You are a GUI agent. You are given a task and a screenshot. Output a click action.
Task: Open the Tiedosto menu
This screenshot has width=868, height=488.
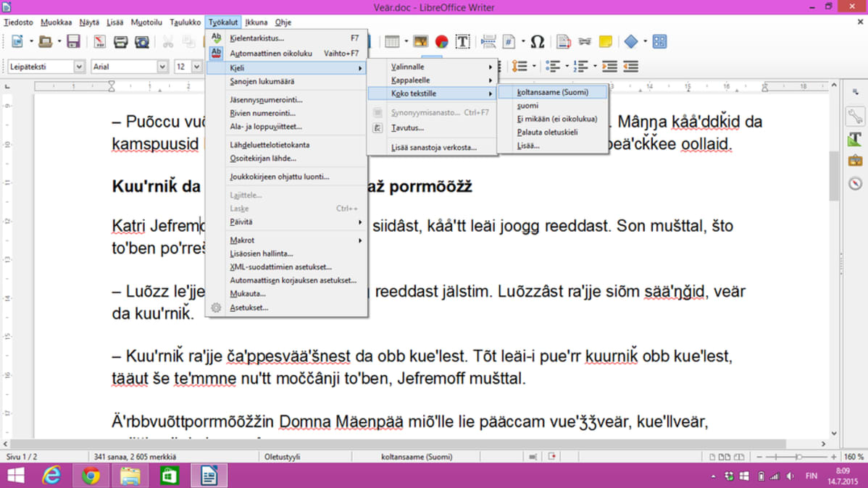pos(18,22)
